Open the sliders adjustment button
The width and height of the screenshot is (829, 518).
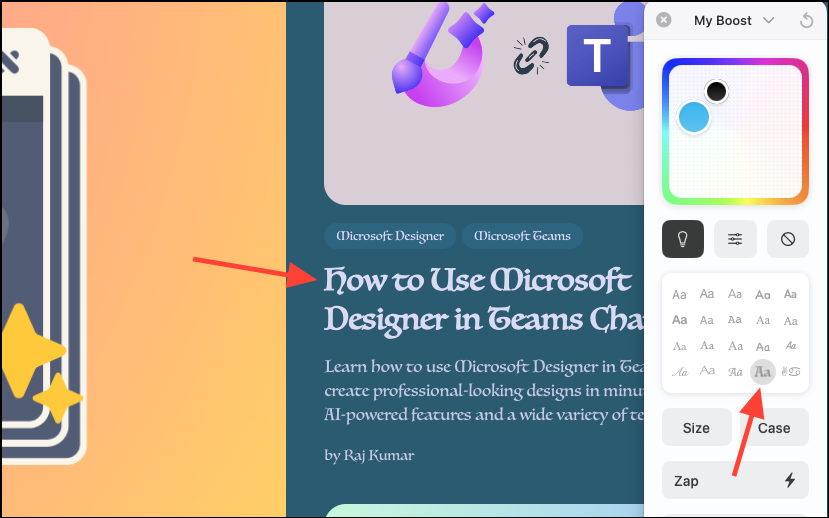click(x=735, y=239)
